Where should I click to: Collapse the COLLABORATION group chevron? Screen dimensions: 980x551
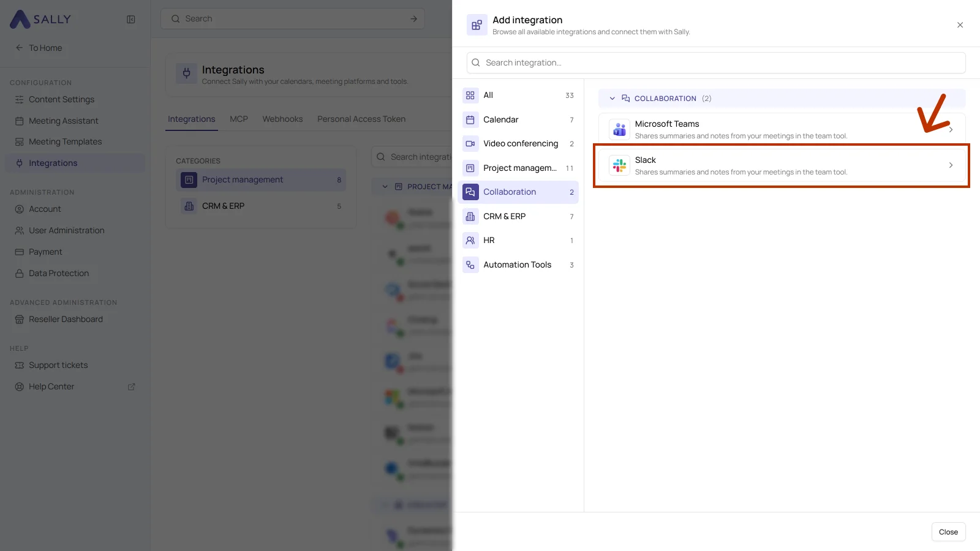612,99
